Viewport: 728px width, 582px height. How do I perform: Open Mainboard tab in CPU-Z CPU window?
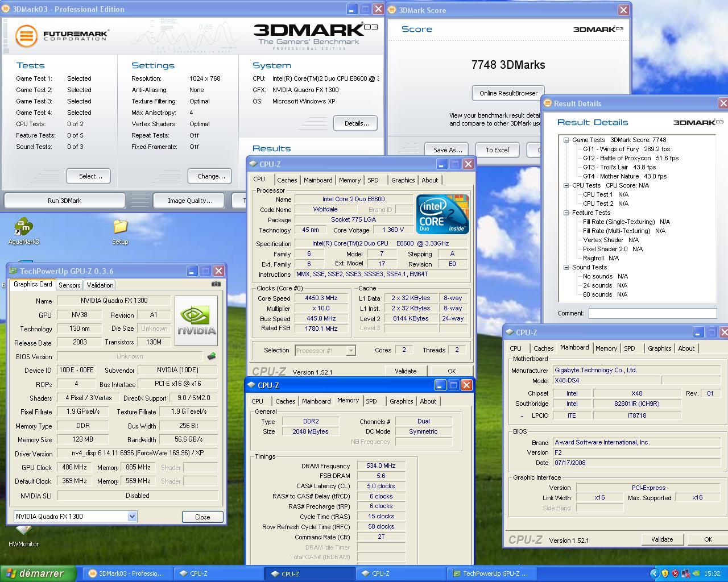(x=318, y=180)
